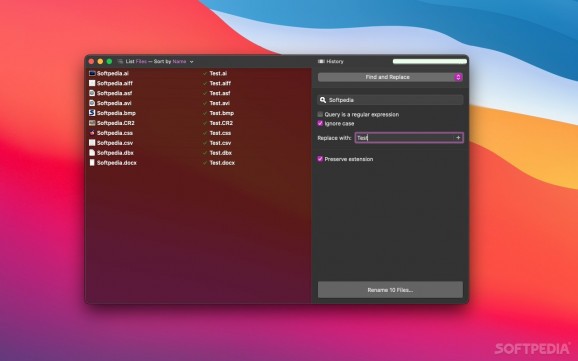Click the Softpedia.bmp file icon
Viewport: 578px width, 361px height.
click(x=92, y=113)
